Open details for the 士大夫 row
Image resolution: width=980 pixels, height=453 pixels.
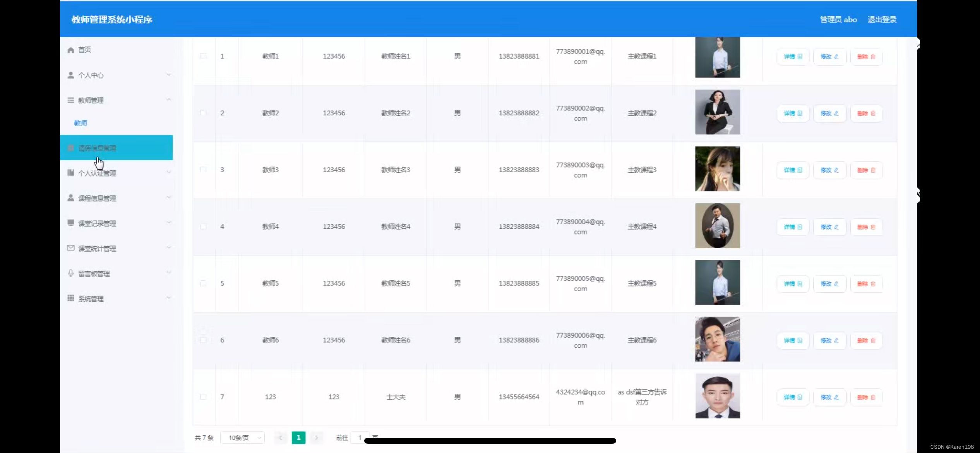(x=793, y=397)
